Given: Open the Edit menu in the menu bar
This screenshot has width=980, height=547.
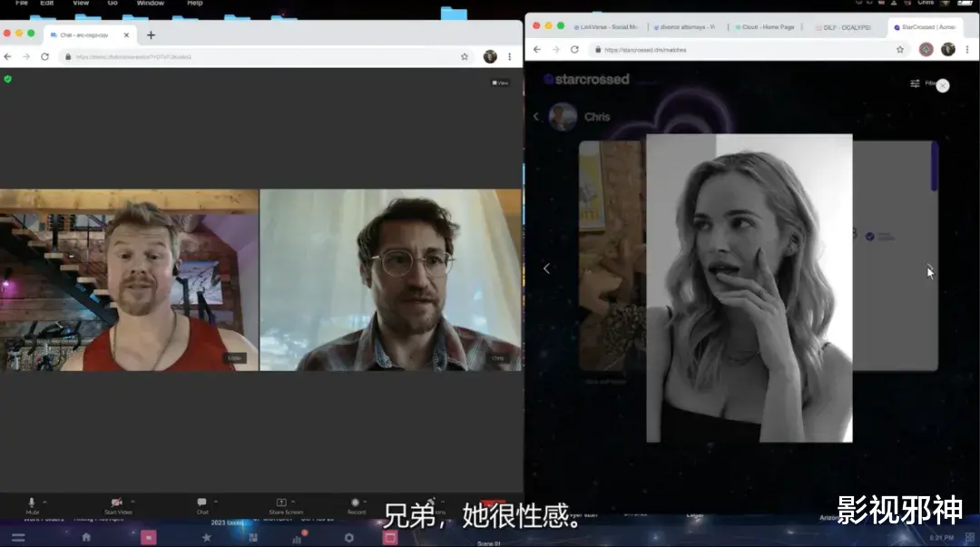Looking at the screenshot, I should (x=47, y=3).
